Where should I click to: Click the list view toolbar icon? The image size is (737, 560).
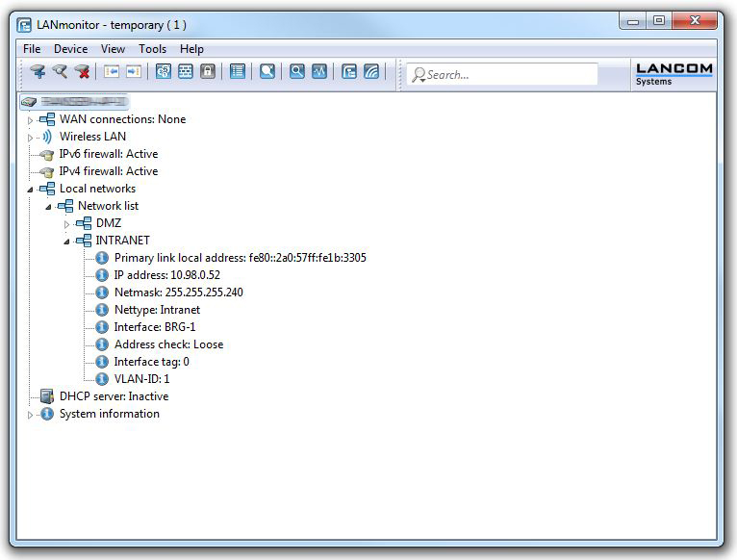(238, 71)
